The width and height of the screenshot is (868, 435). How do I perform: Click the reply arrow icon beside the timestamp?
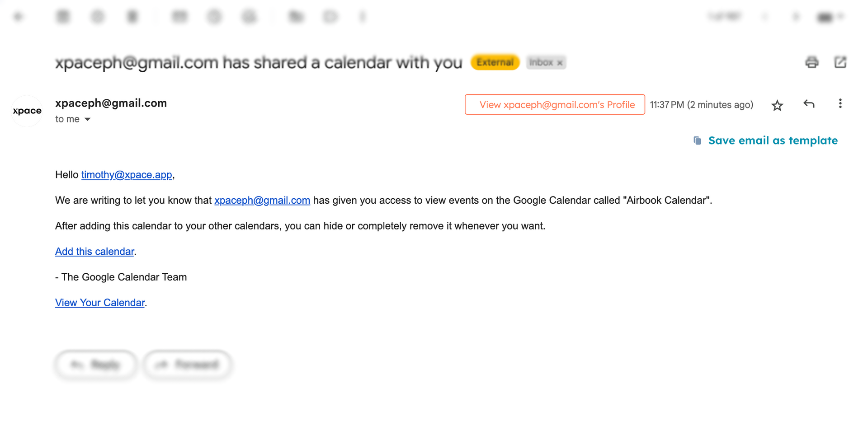(809, 104)
